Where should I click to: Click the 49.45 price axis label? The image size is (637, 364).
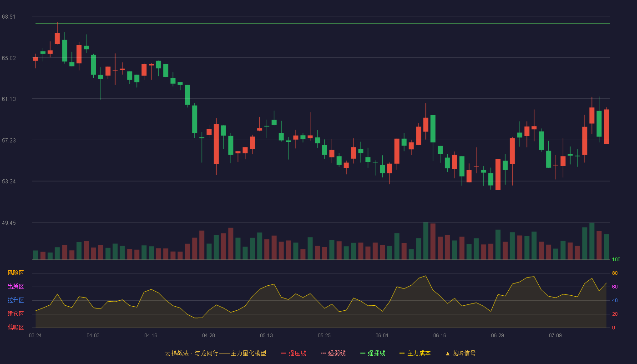pos(9,223)
